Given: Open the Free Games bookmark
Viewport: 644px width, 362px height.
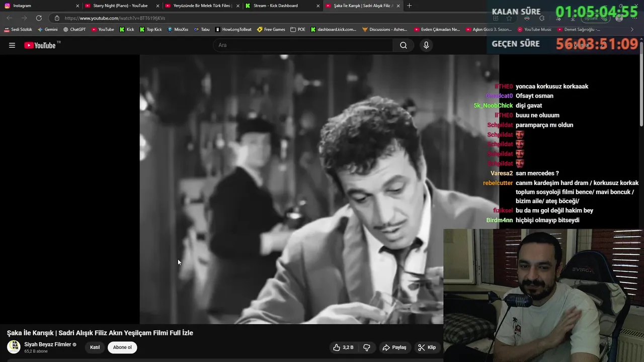Looking at the screenshot, I should pos(271,30).
